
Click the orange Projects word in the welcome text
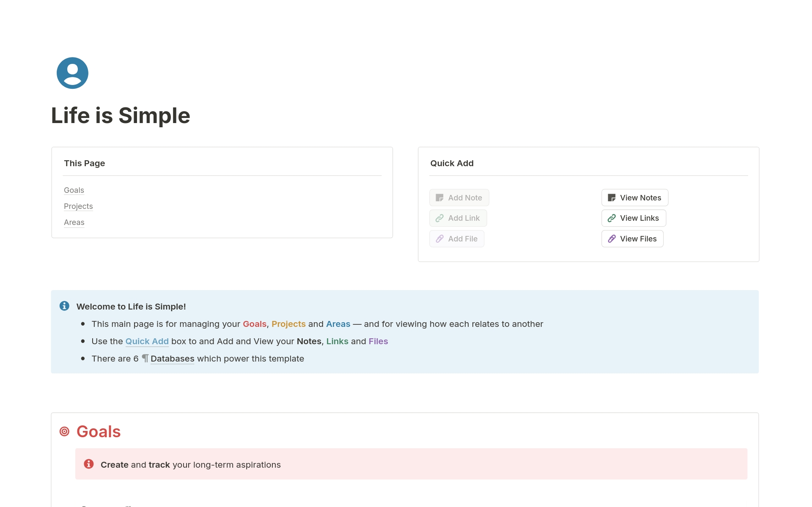click(x=289, y=324)
